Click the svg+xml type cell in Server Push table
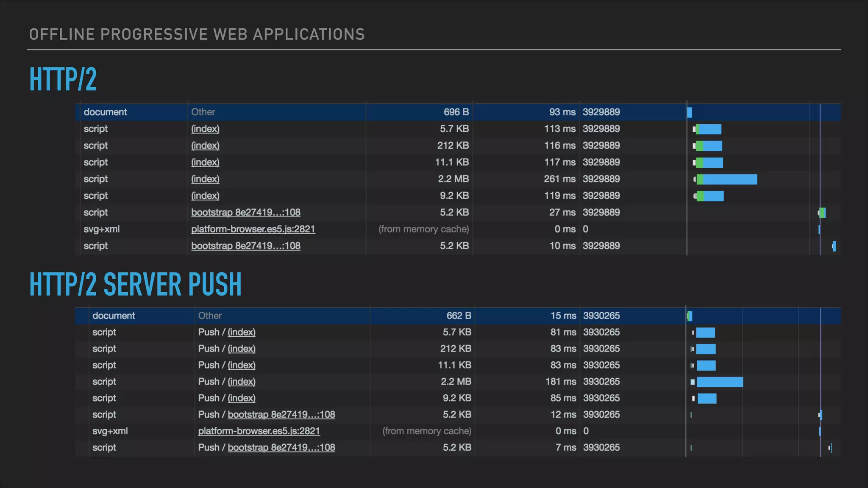868x488 pixels. (x=110, y=431)
